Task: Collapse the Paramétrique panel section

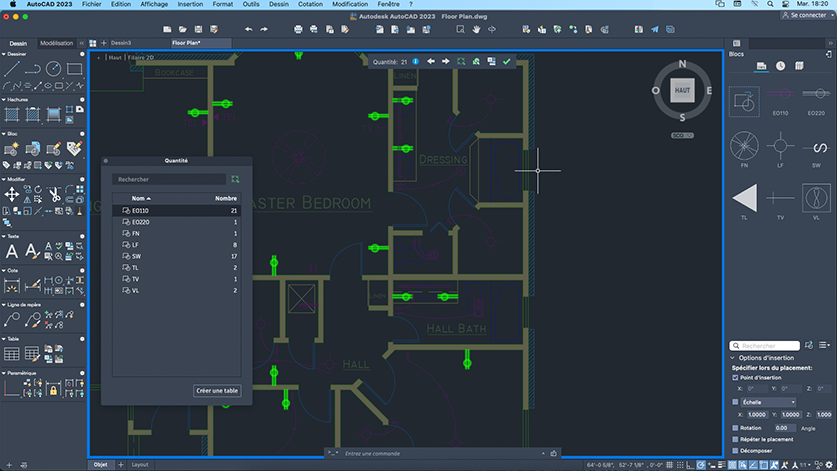Action: pyautogui.click(x=4, y=373)
